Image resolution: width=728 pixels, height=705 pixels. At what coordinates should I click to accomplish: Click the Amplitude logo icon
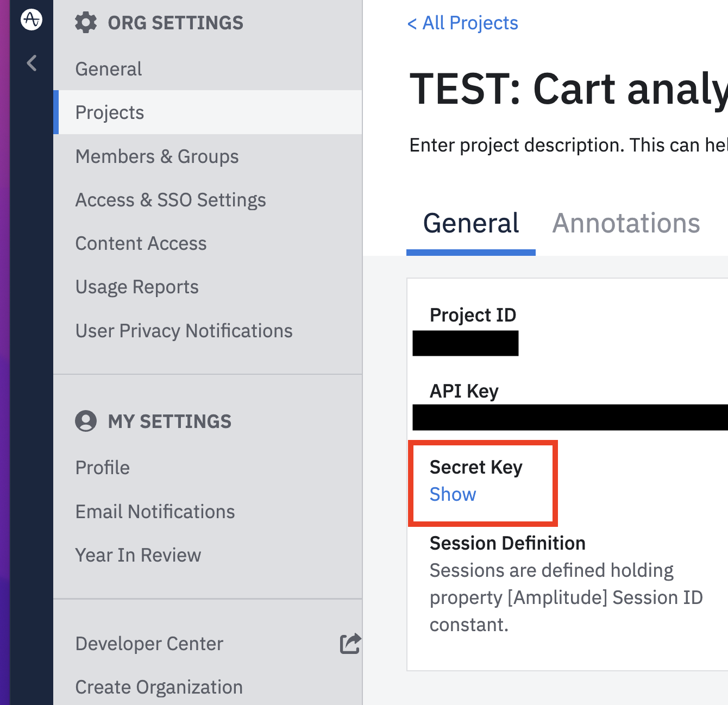point(32,20)
